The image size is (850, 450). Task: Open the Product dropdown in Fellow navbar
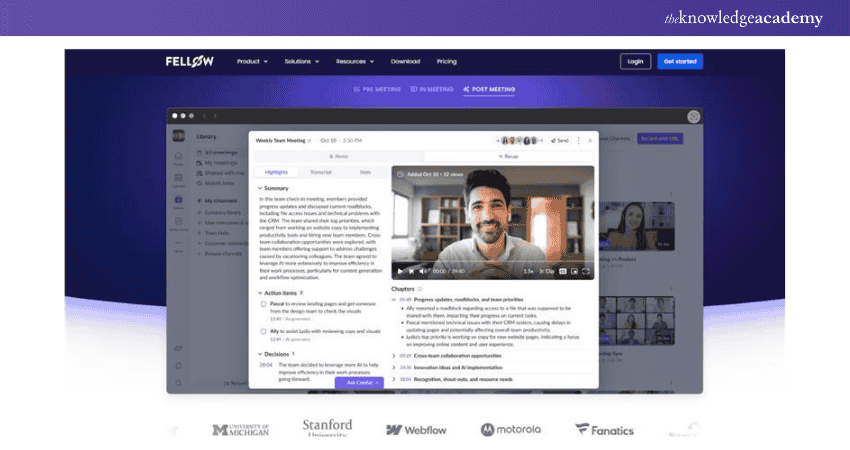252,61
